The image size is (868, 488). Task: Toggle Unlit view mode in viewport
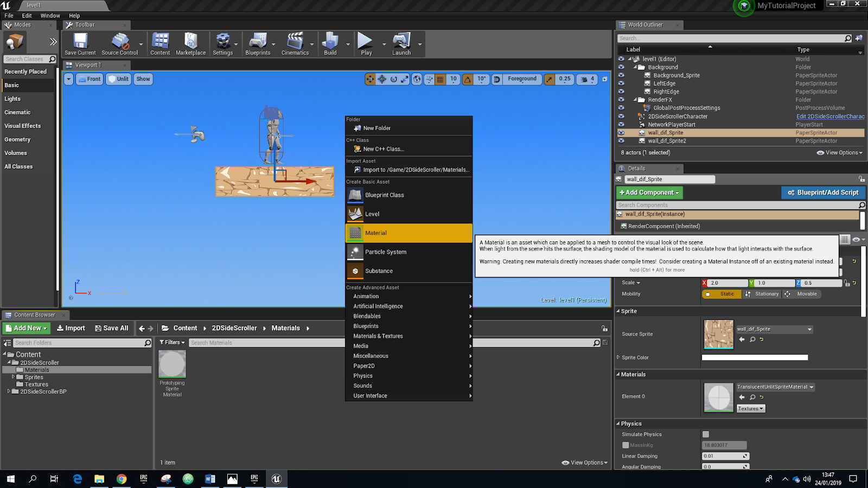[x=118, y=79]
